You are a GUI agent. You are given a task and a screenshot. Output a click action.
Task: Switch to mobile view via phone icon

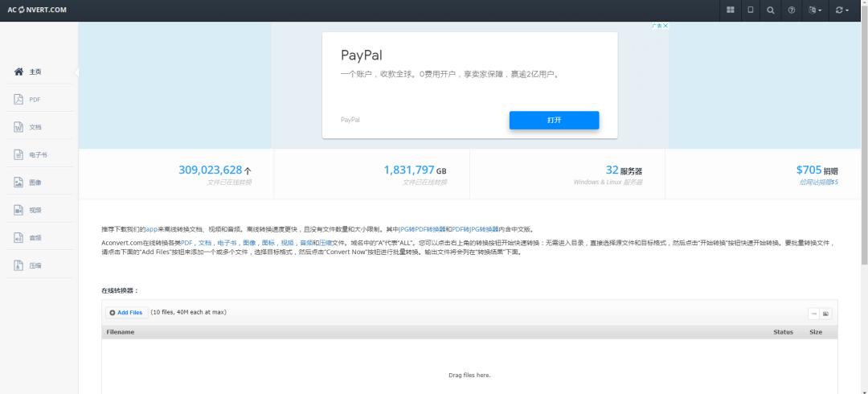click(x=750, y=10)
